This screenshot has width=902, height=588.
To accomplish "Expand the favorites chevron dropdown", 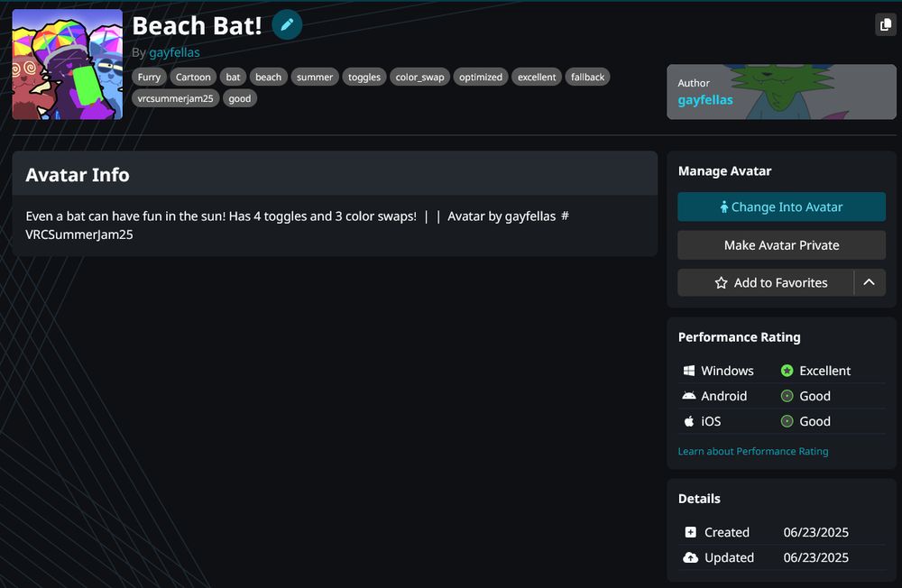I will pyautogui.click(x=870, y=282).
